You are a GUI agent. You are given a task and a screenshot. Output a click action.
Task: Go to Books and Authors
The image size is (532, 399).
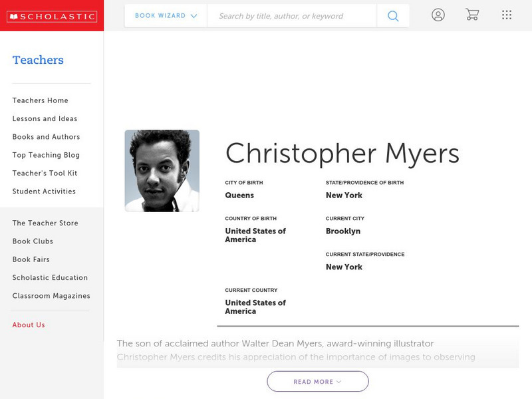[45, 137]
